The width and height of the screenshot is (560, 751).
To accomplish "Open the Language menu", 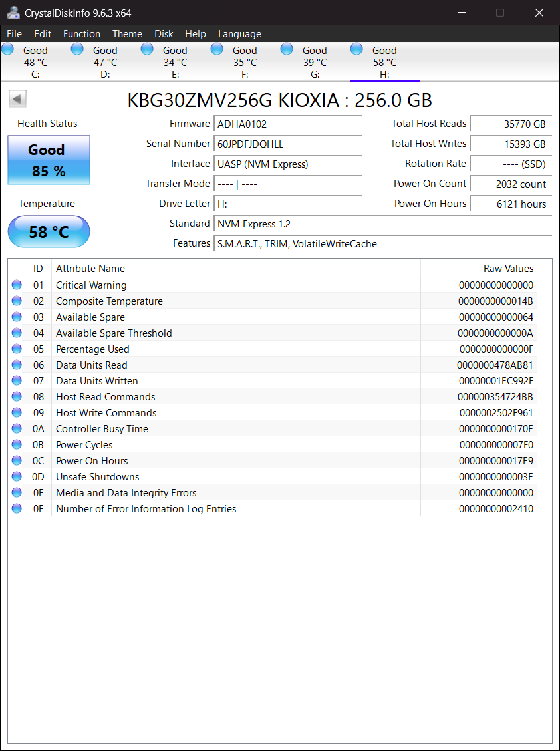I will coord(239,33).
